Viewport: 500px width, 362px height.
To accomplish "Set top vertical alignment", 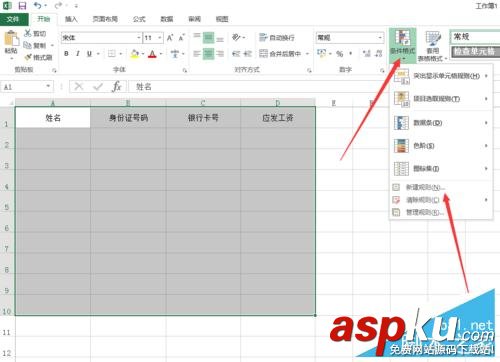I will click(197, 36).
